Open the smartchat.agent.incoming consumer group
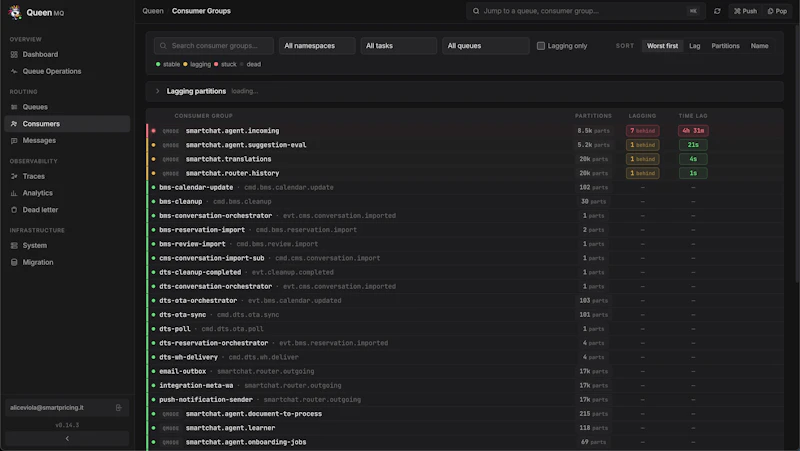This screenshot has height=451, width=800. 232,131
